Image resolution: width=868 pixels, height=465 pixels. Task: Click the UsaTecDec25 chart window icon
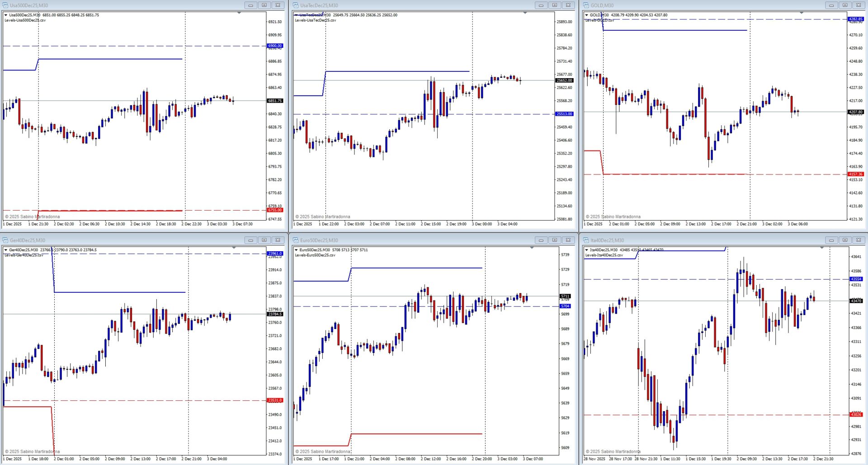point(296,5)
